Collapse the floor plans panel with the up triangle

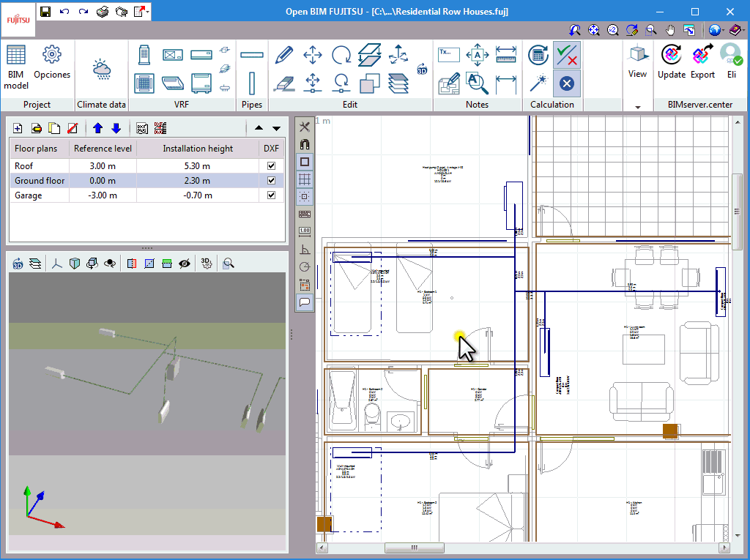click(x=259, y=127)
